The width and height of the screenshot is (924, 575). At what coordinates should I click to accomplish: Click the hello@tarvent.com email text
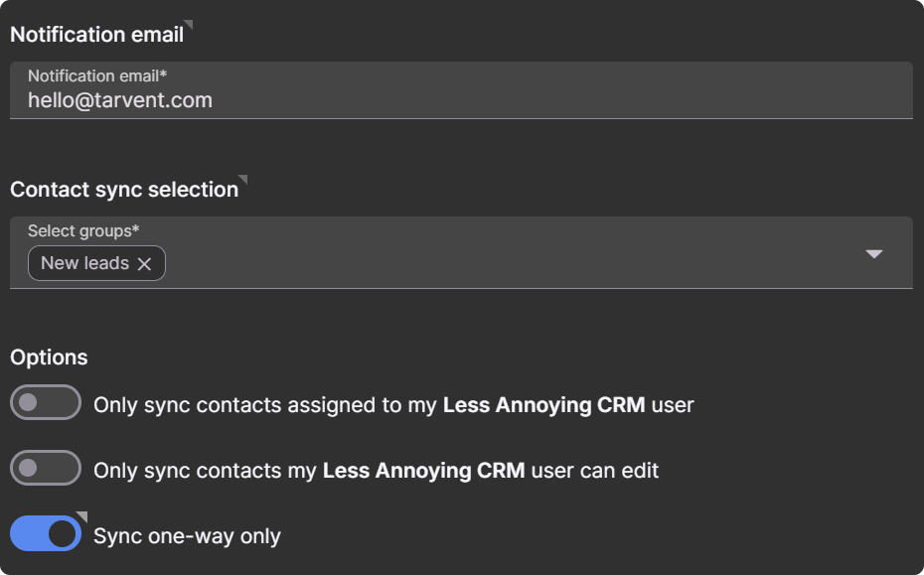pyautogui.click(x=119, y=100)
